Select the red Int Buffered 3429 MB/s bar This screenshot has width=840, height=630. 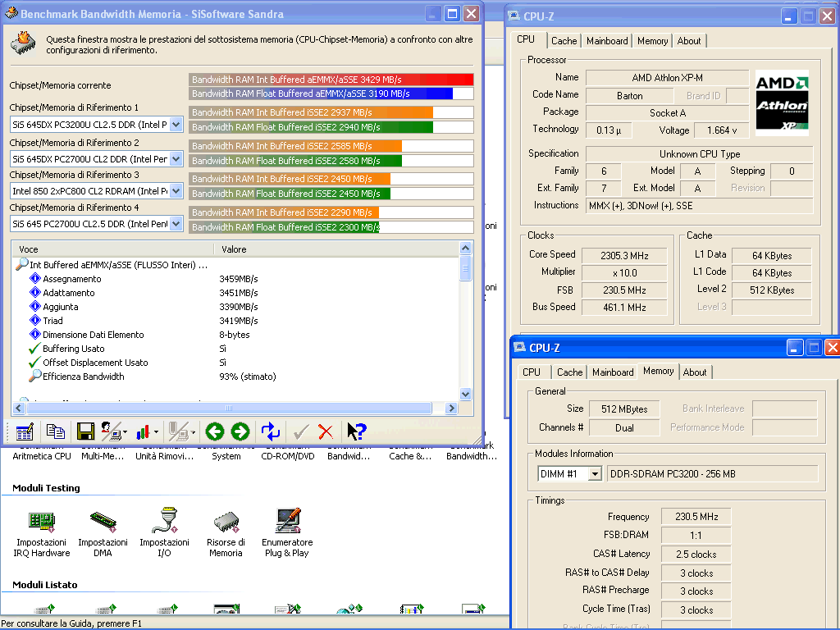click(x=331, y=80)
